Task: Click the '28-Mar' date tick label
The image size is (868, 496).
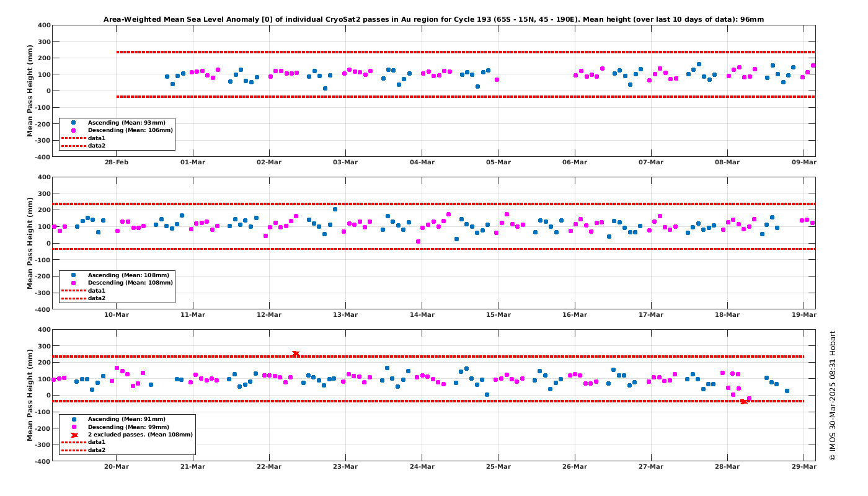Action: pos(727,466)
